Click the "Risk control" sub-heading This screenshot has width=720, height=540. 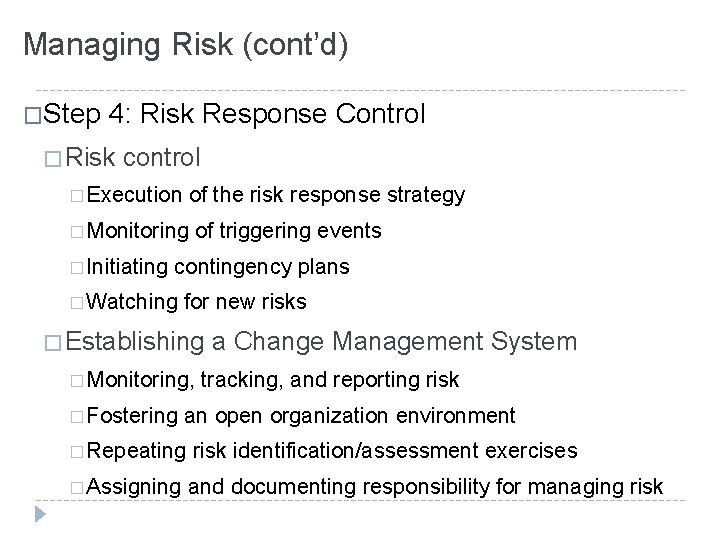(x=140, y=157)
